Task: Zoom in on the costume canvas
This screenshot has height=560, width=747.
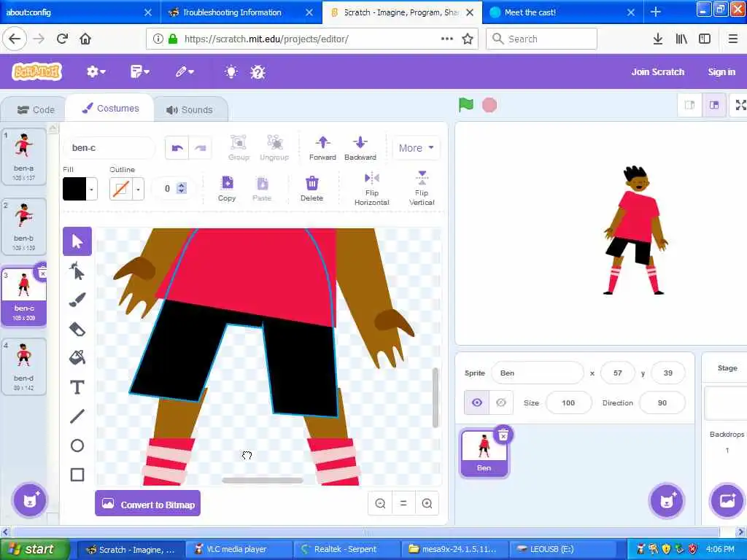Action: [x=427, y=503]
